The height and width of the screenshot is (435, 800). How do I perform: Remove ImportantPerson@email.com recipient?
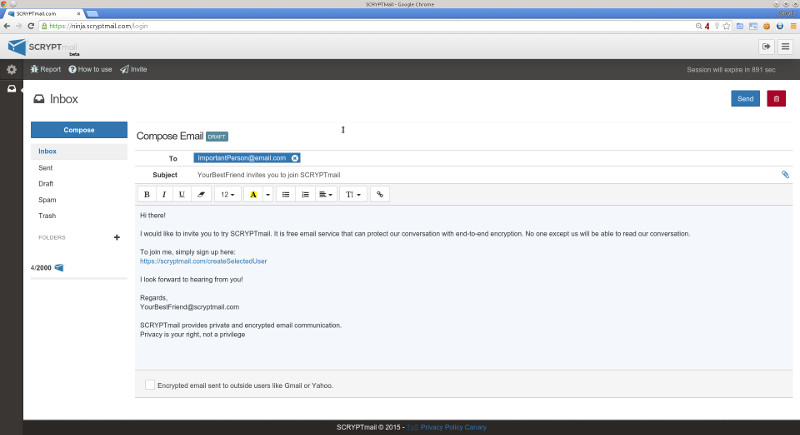point(295,158)
